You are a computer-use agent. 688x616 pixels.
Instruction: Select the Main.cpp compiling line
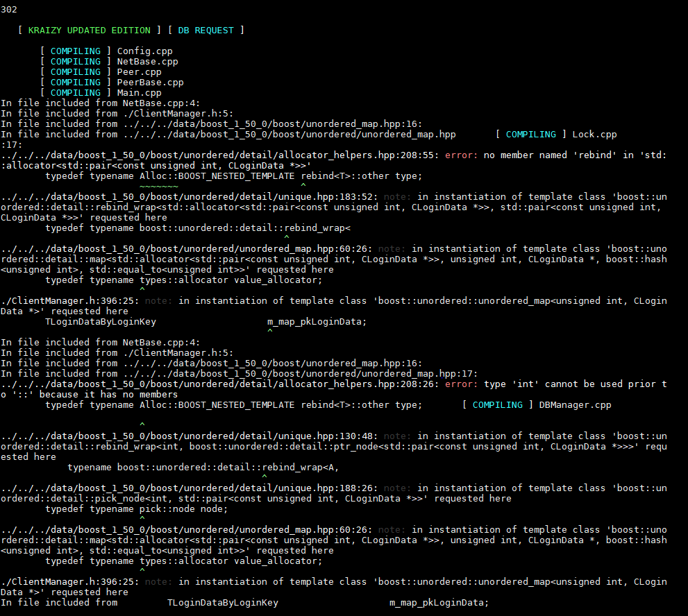138,92
